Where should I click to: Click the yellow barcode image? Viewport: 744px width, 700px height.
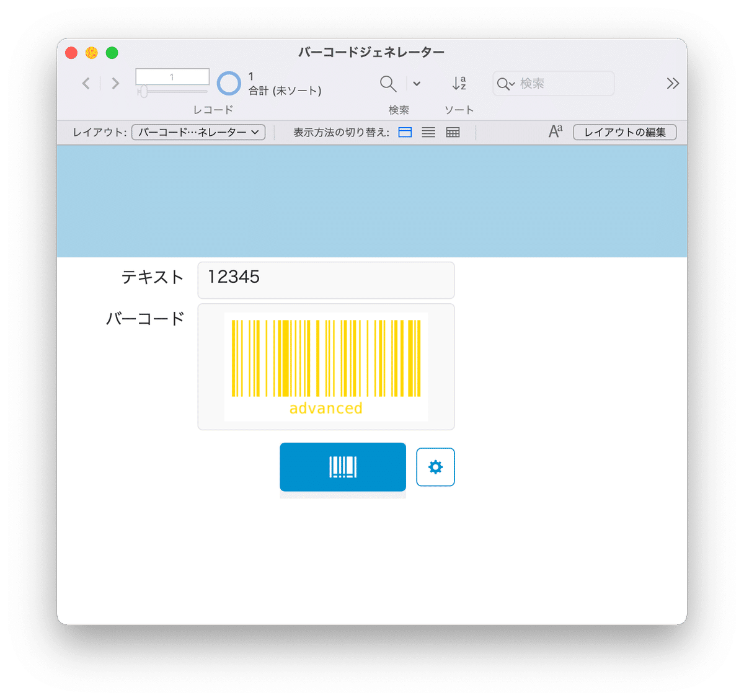[326, 367]
